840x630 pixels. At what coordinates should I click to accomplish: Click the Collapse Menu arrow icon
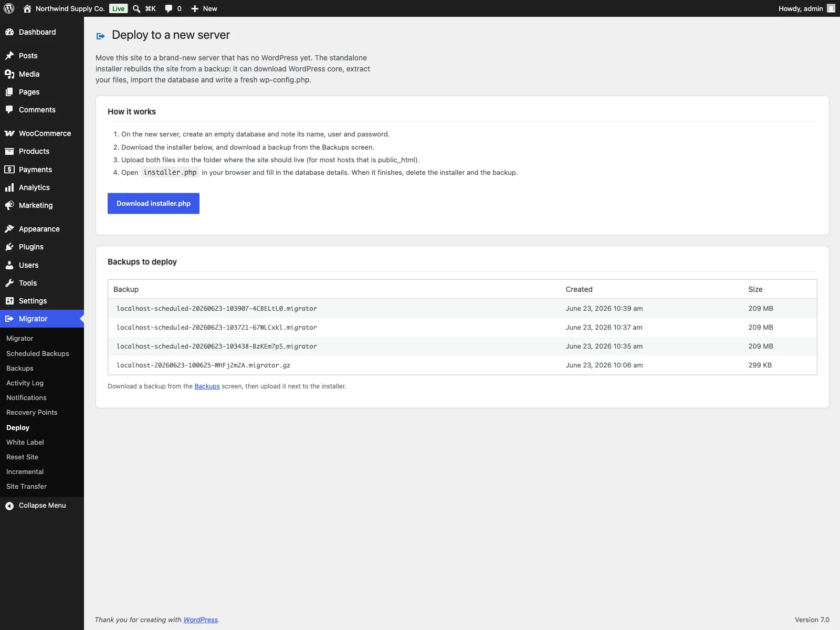click(9, 506)
